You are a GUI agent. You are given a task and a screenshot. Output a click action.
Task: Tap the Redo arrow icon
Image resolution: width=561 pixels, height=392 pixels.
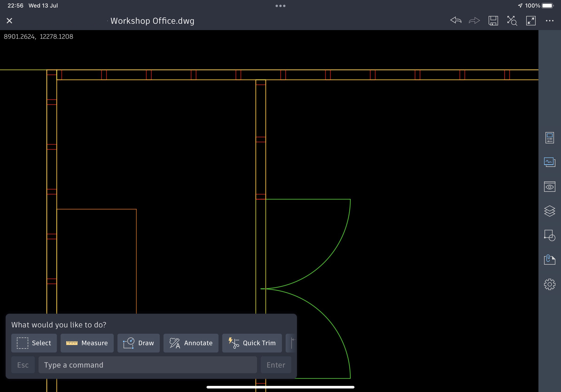tap(474, 20)
